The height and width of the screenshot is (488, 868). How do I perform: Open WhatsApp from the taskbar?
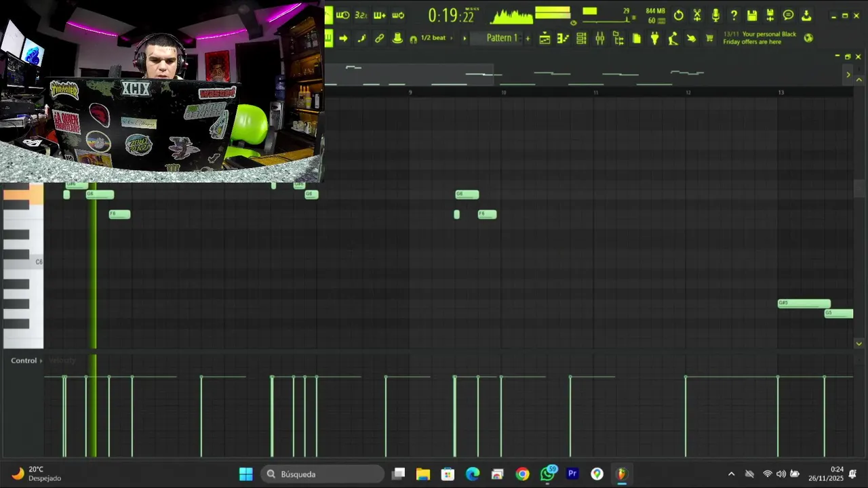click(x=547, y=474)
